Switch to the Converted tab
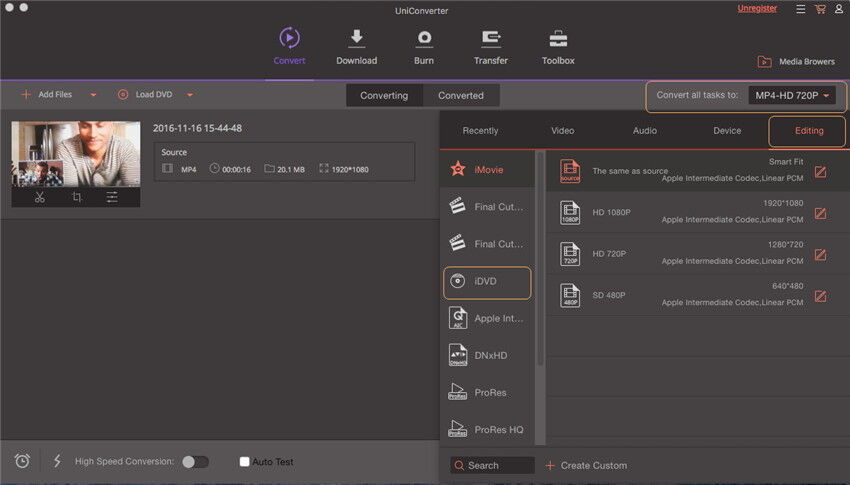850x485 pixels. tap(461, 95)
